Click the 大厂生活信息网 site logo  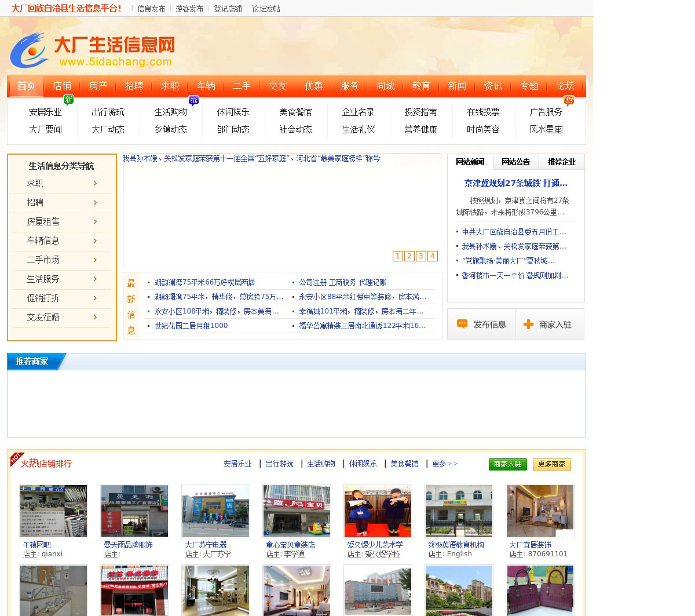point(93,50)
